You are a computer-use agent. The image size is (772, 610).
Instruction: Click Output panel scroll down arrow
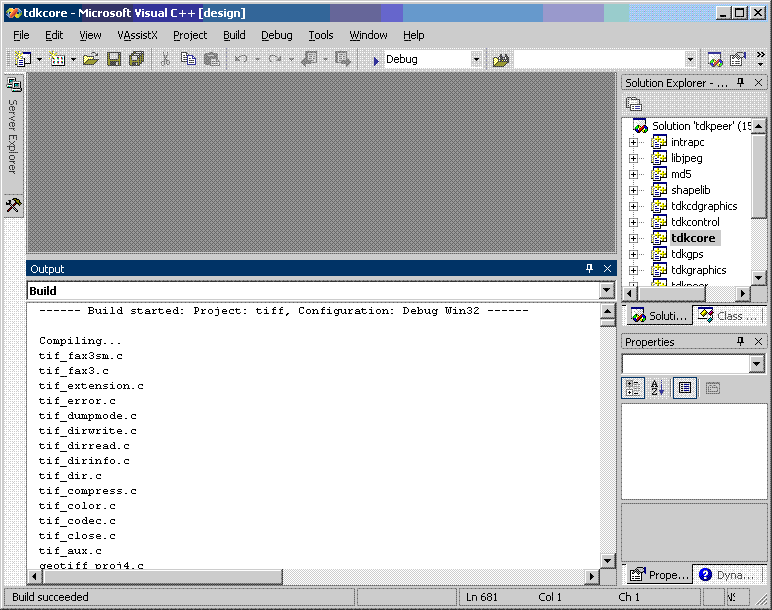(608, 561)
